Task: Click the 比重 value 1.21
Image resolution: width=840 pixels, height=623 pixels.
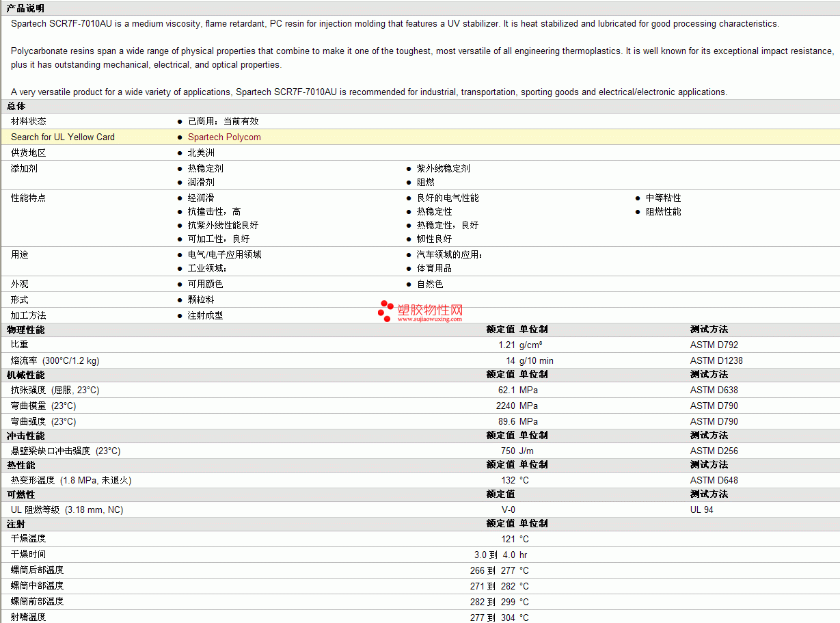Action: pyautogui.click(x=506, y=345)
